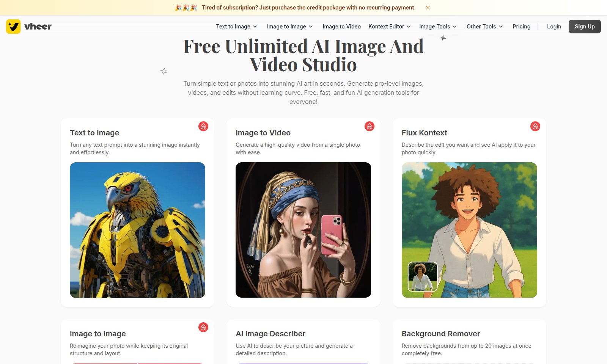Open the Text to Image card title
The height and width of the screenshot is (364, 607).
[94, 133]
